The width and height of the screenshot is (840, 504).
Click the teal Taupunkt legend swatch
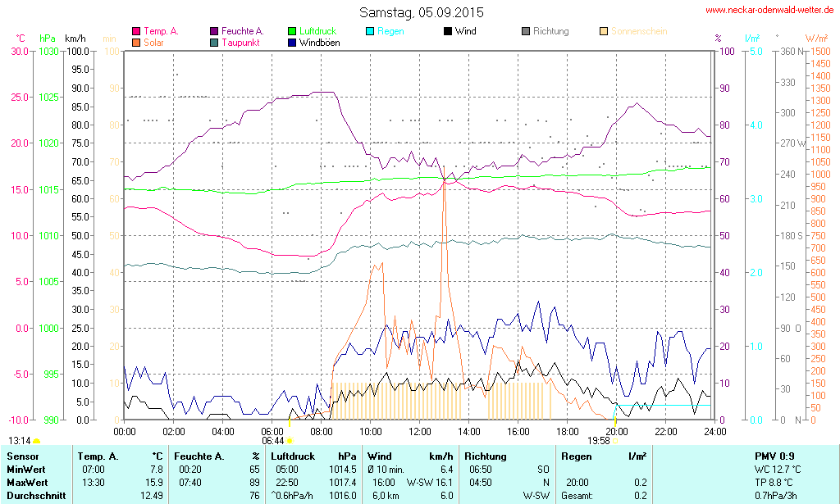click(x=214, y=42)
